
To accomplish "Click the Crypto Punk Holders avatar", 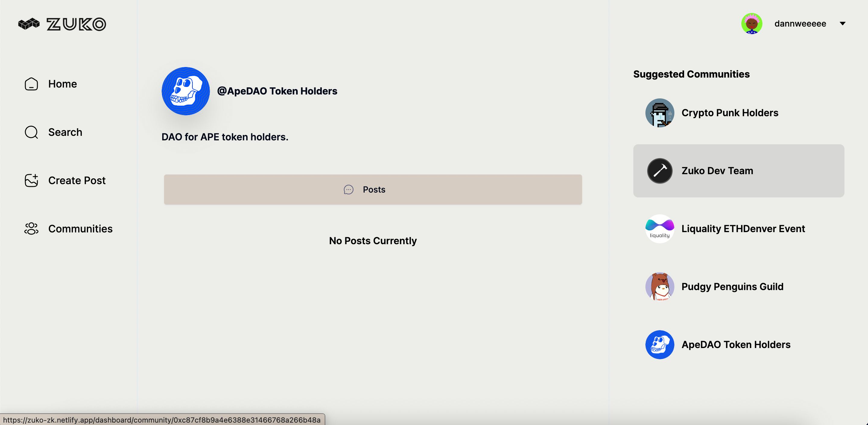I will (x=660, y=113).
